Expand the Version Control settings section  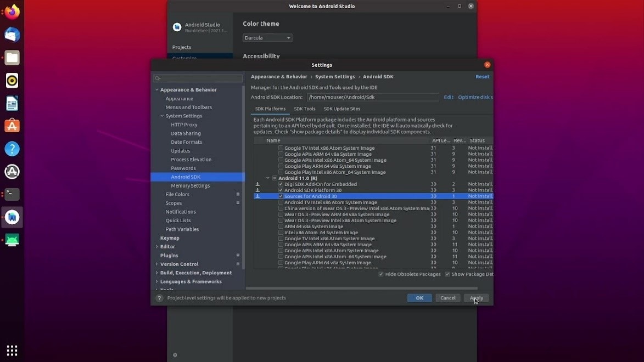(156, 264)
